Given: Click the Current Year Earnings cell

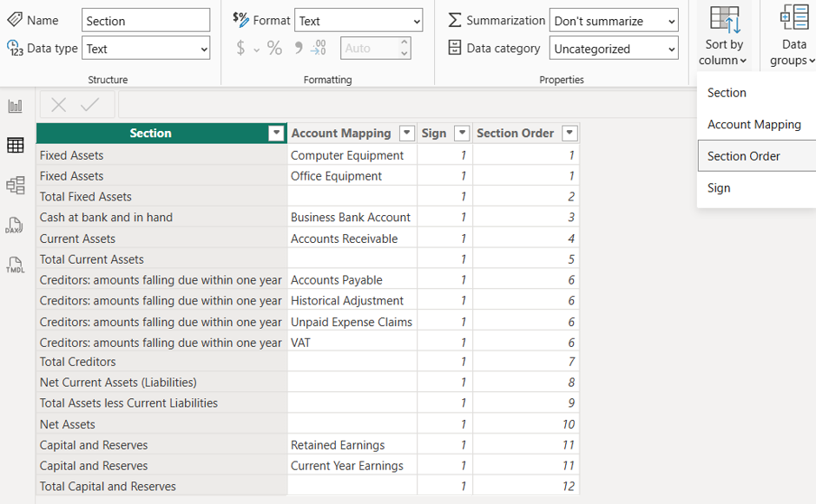Looking at the screenshot, I should 352,466.
